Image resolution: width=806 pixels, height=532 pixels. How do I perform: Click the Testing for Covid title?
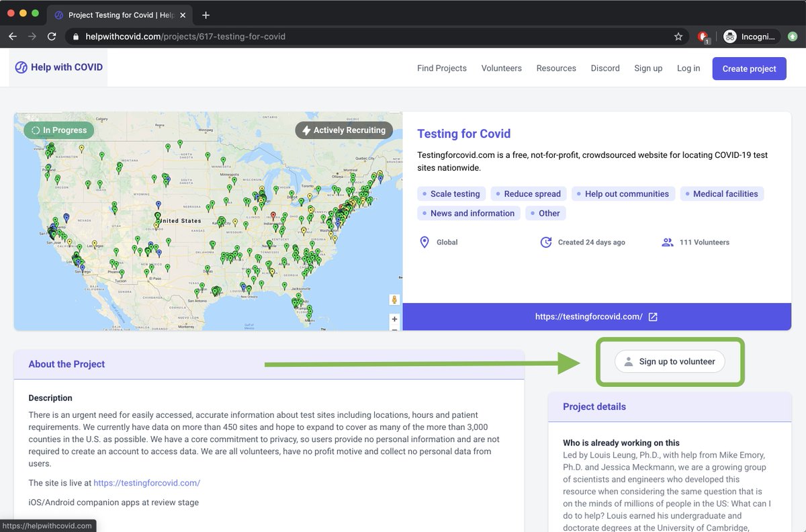coord(464,134)
